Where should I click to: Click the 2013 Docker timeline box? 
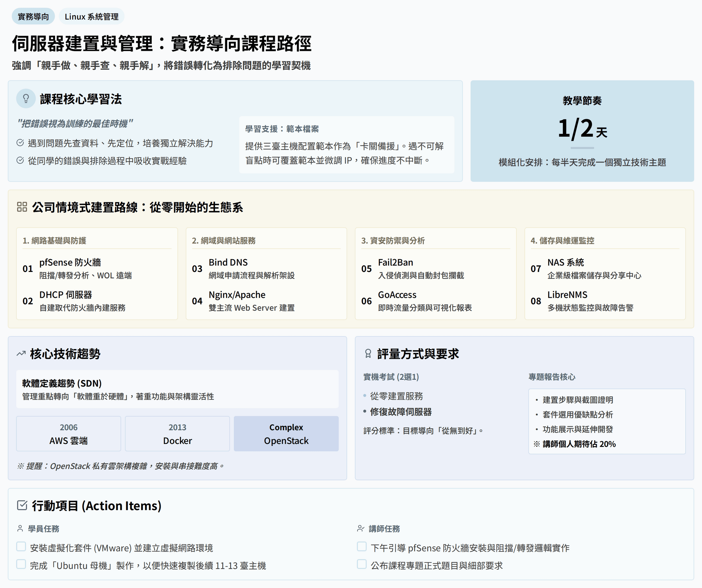coord(177,434)
